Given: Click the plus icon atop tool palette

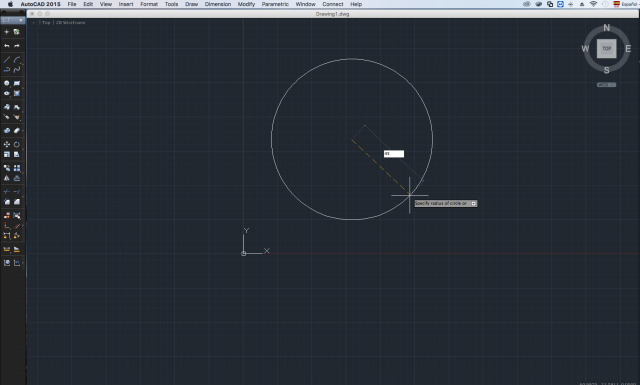Looking at the screenshot, I should (x=7, y=32).
